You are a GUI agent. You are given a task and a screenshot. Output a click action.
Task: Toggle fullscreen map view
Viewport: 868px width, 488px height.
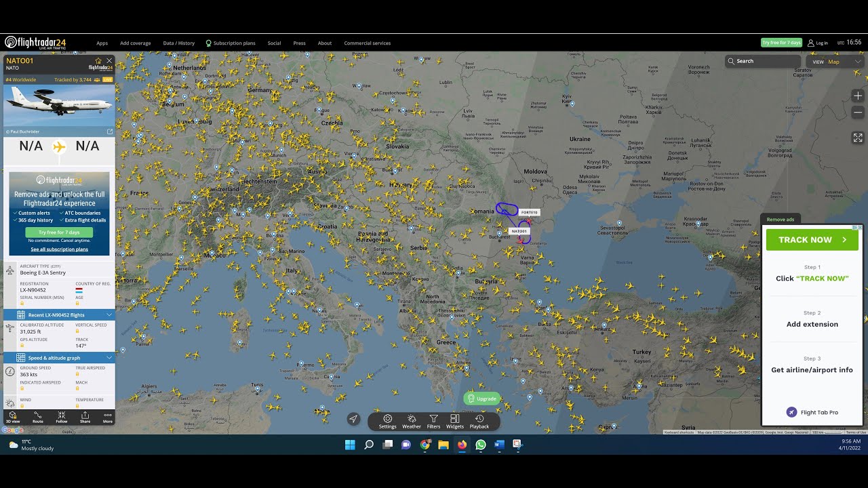[858, 138]
